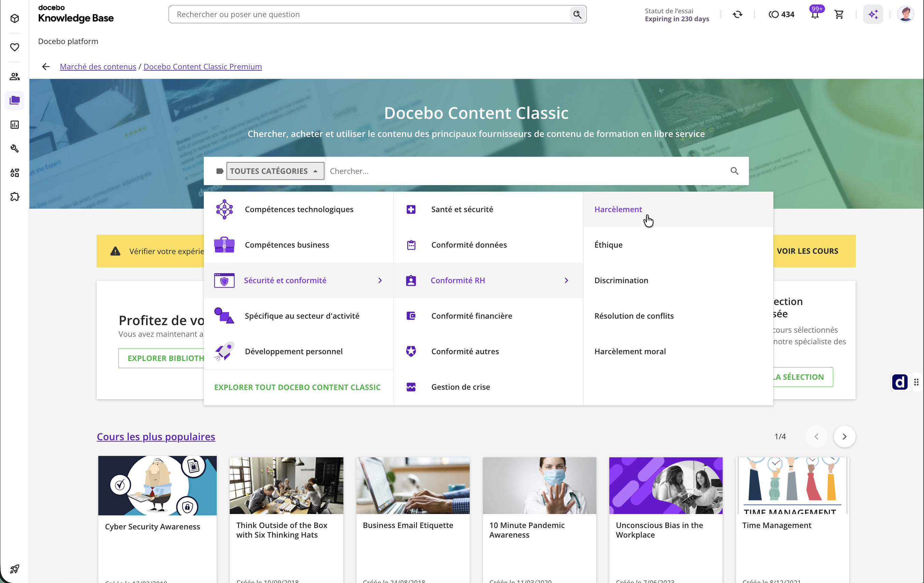Viewport: 924px width, 583px height.
Task: Open the cube icon in left sidebar
Action: coord(15,18)
